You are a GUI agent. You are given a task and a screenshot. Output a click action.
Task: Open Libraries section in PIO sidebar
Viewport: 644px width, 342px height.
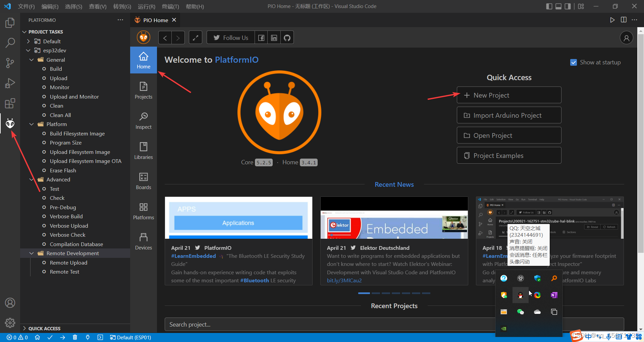click(x=144, y=151)
